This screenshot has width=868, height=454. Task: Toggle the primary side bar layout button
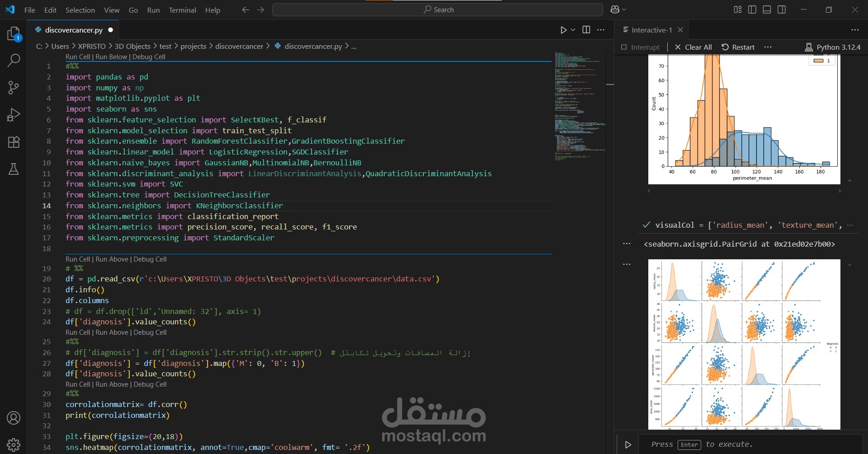(752, 9)
